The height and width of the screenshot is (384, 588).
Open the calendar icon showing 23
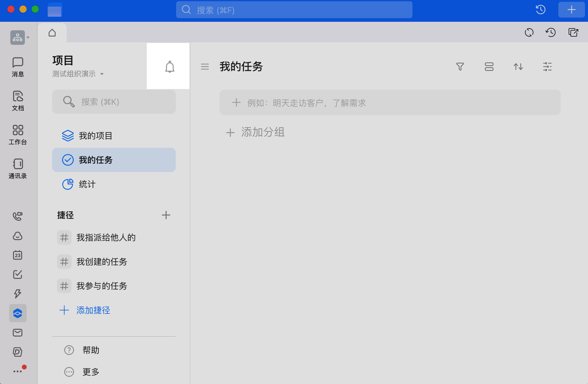(18, 255)
